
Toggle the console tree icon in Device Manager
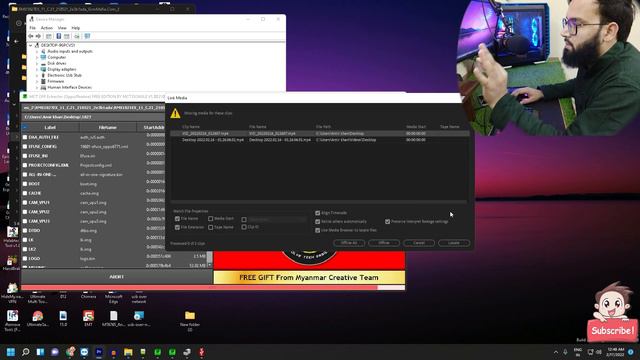click(49, 36)
